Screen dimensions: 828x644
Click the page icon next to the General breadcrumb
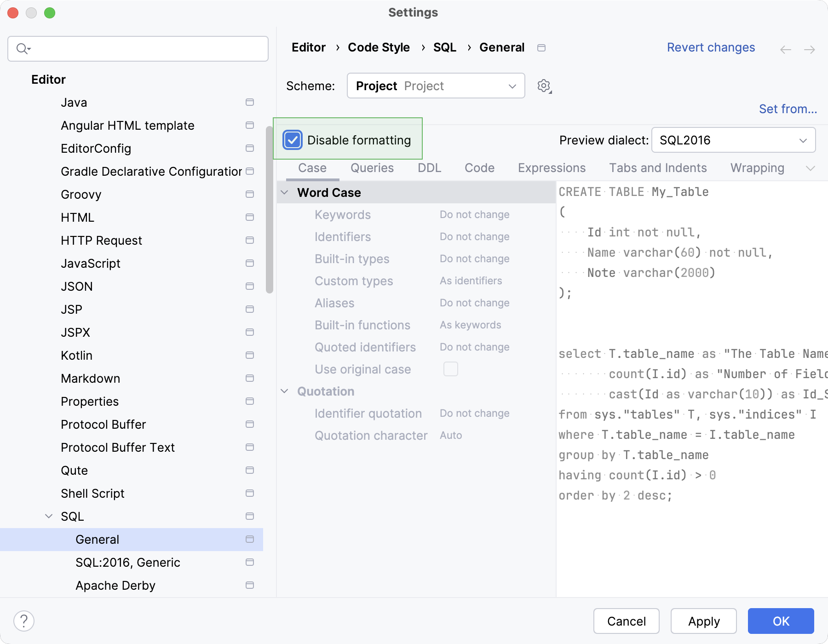tap(541, 47)
